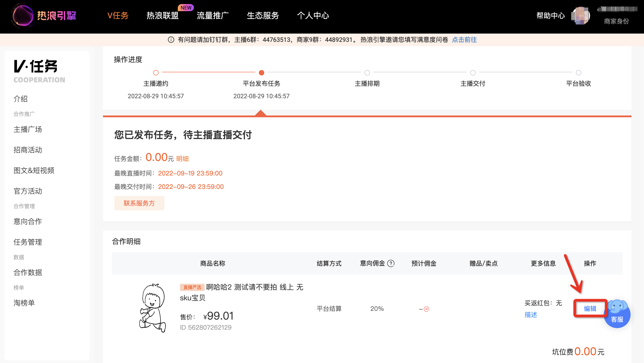Click the 直播严选 product tag
This screenshot has height=363, width=644.
tap(192, 287)
